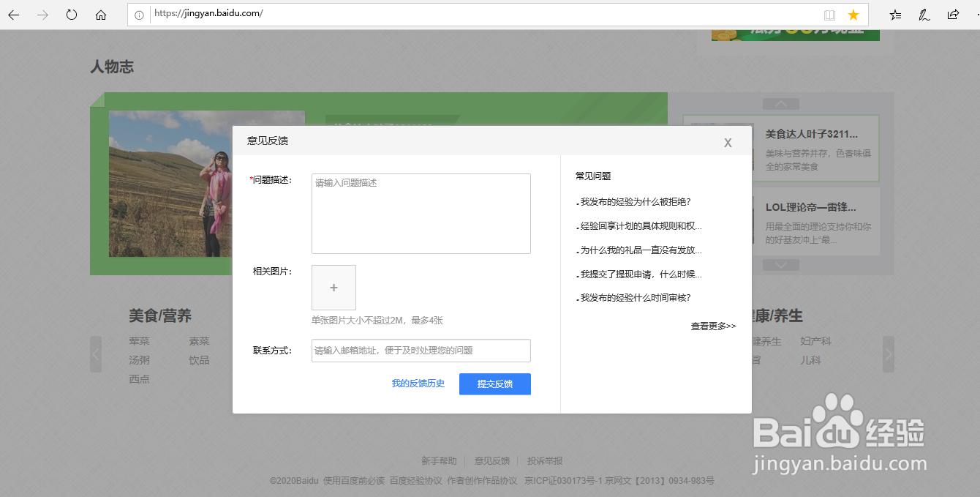The height and width of the screenshot is (497, 980).
Task: Click the plus icon to upload an image
Action: [x=333, y=287]
